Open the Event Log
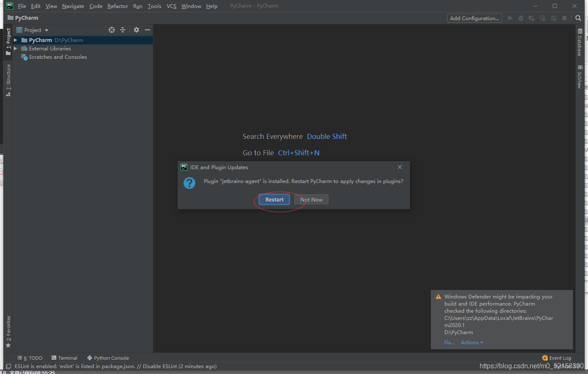This screenshot has height=374, width=588. click(556, 358)
